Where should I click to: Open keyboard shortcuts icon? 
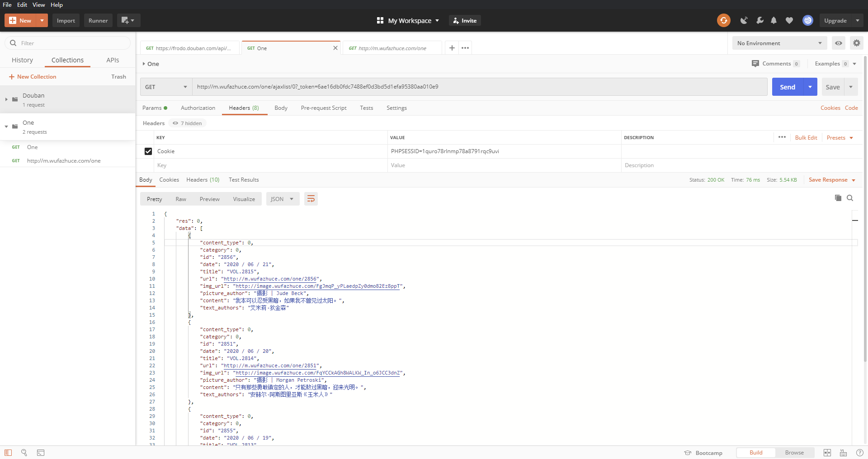(844, 453)
